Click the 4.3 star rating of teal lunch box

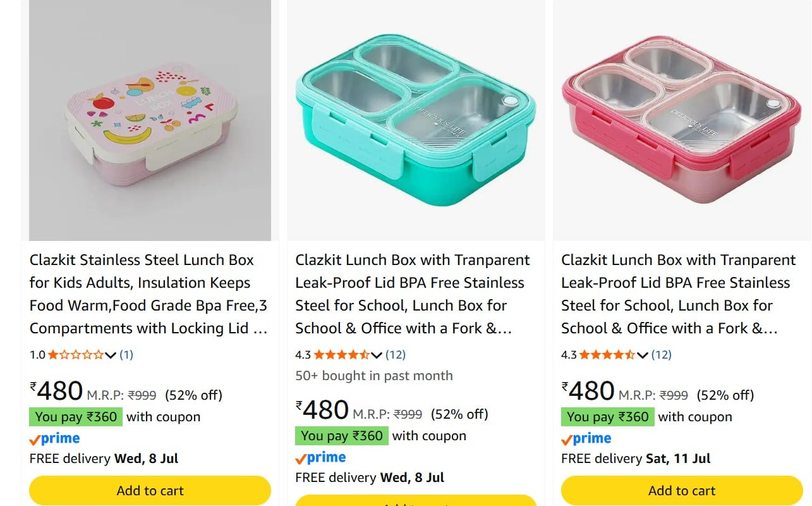[342, 355]
